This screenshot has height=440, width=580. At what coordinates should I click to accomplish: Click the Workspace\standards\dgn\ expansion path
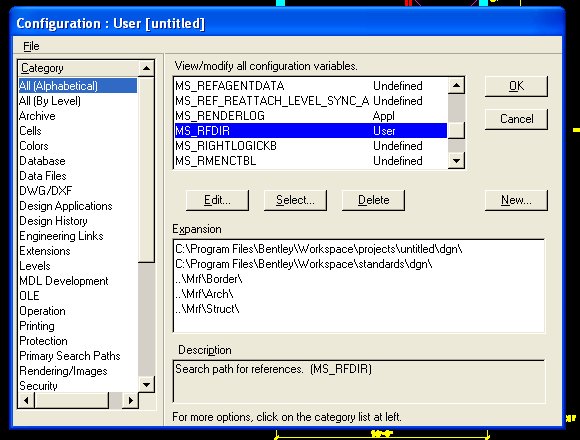304,264
